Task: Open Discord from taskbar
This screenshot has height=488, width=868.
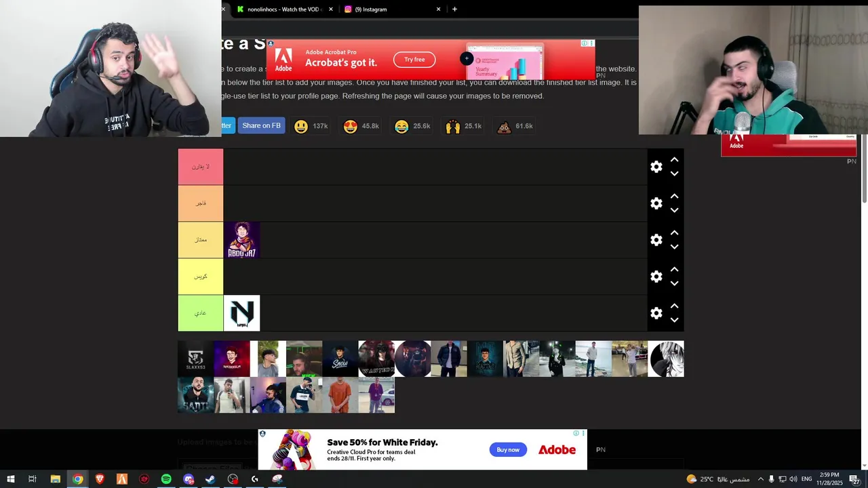Action: (x=189, y=479)
